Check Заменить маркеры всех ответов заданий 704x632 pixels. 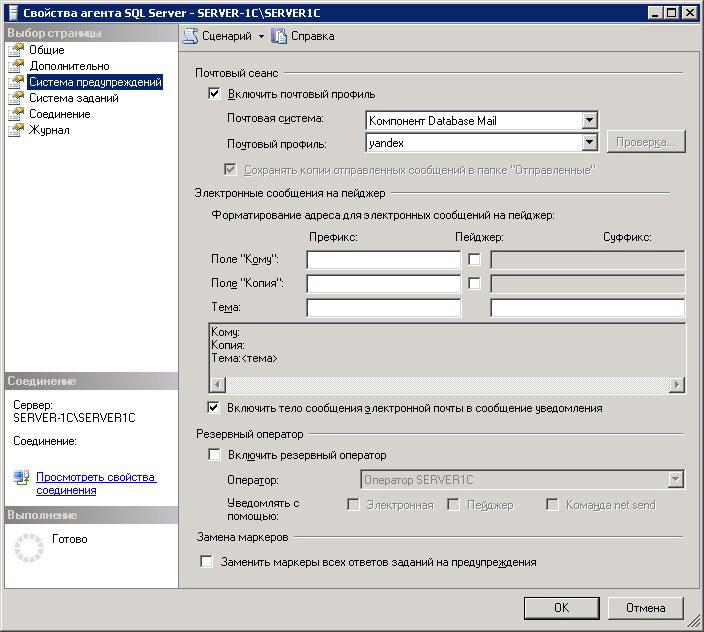coord(207,562)
